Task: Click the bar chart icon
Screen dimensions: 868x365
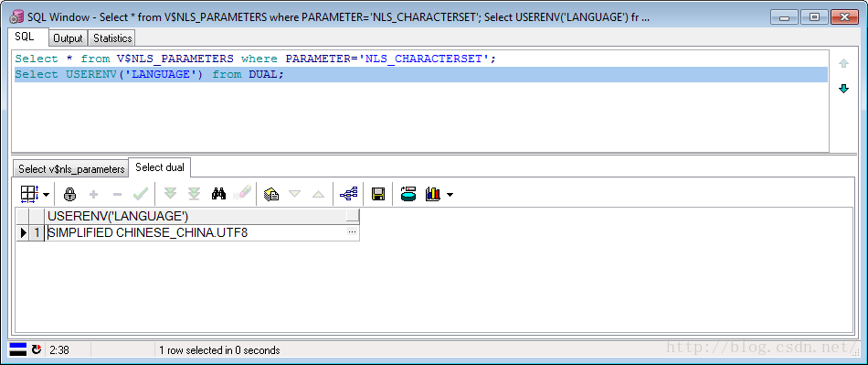Action: pyautogui.click(x=433, y=194)
